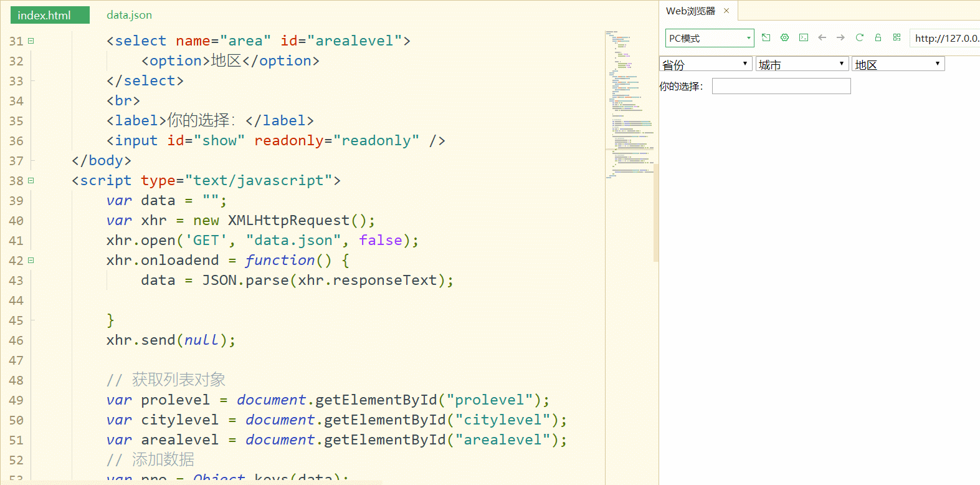Open the PC模式 device mode dropdown

tap(710, 38)
